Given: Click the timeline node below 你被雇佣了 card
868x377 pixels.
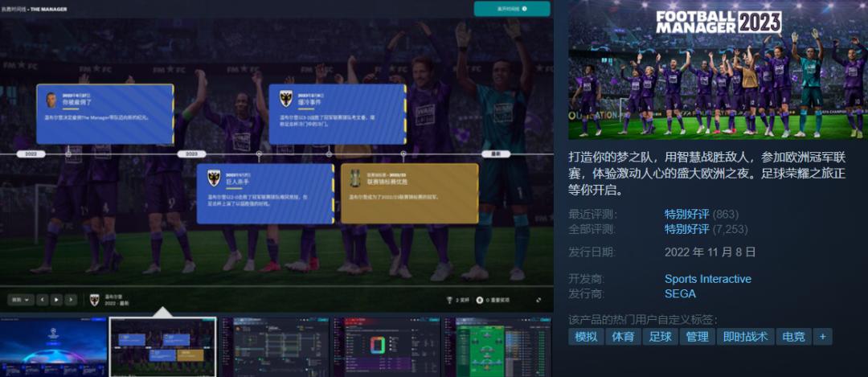Looking at the screenshot, I should [x=68, y=154].
